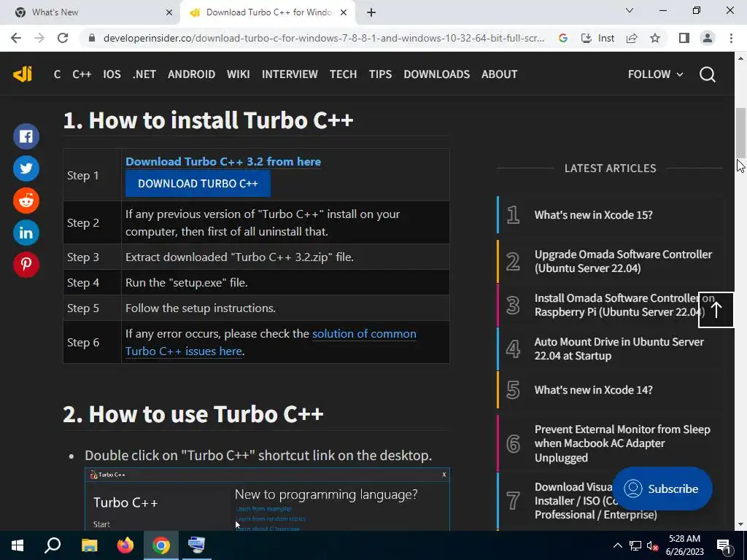Click the Turbo C++ start screen screenshot
This screenshot has width=747, height=560.
(267, 499)
